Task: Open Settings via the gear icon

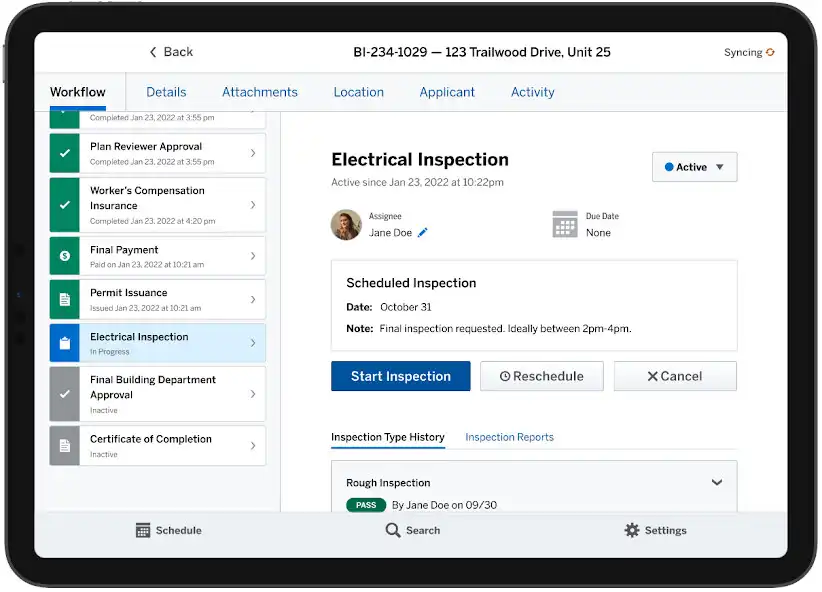Action: 632,530
